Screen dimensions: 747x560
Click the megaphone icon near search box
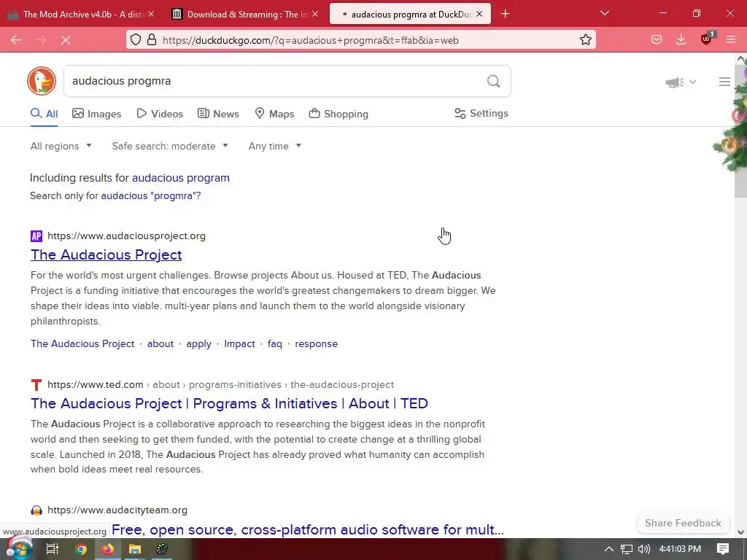[675, 82]
